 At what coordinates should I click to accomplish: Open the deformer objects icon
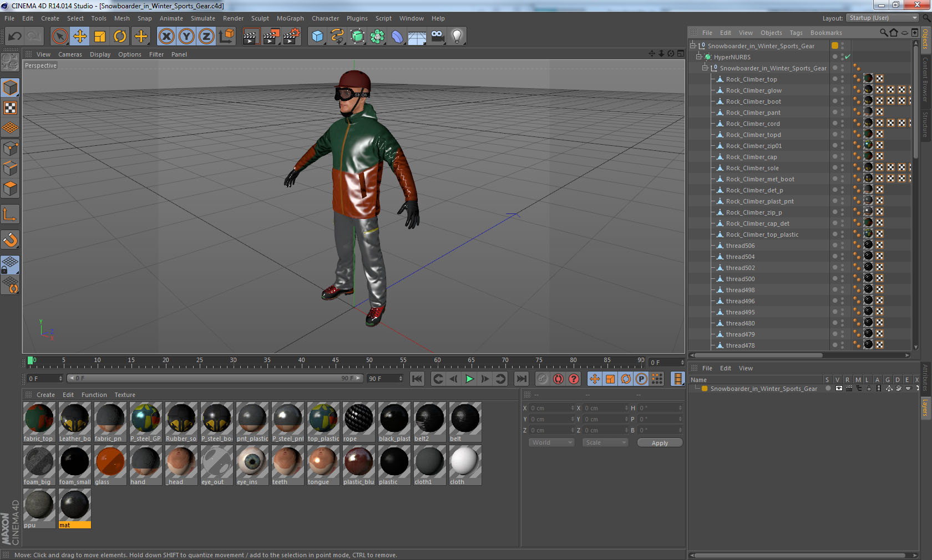click(x=397, y=37)
